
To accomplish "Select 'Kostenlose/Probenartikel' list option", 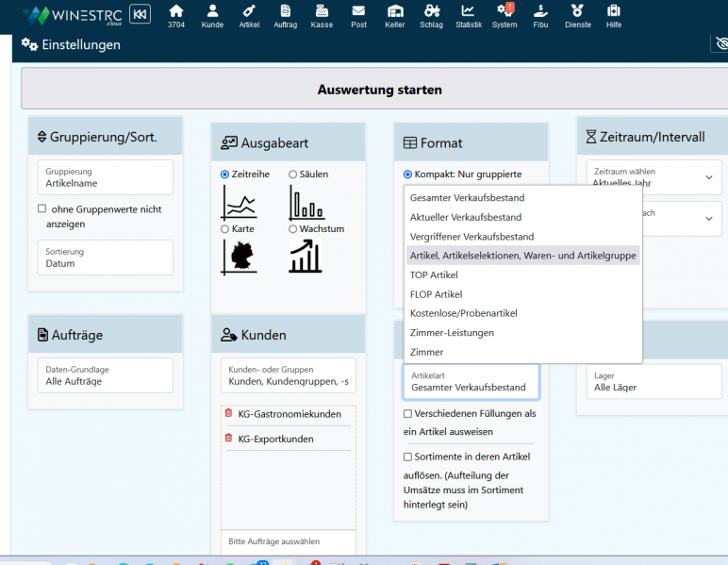I will click(463, 313).
